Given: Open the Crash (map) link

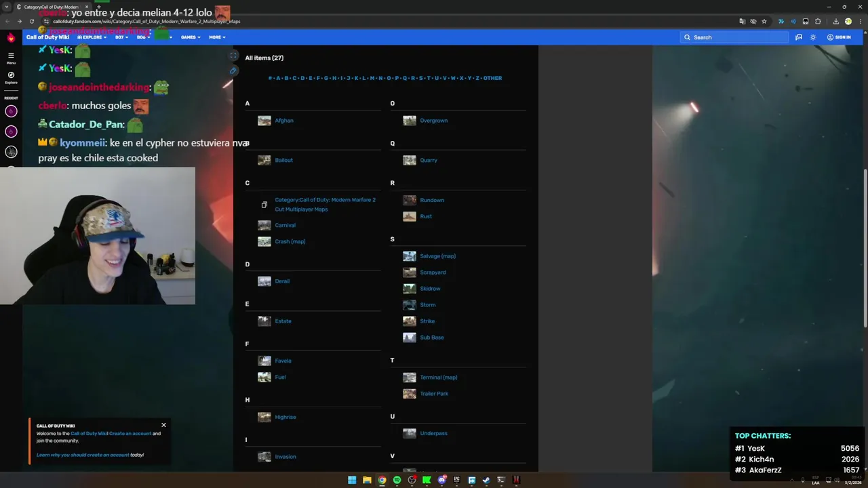Looking at the screenshot, I should (290, 241).
